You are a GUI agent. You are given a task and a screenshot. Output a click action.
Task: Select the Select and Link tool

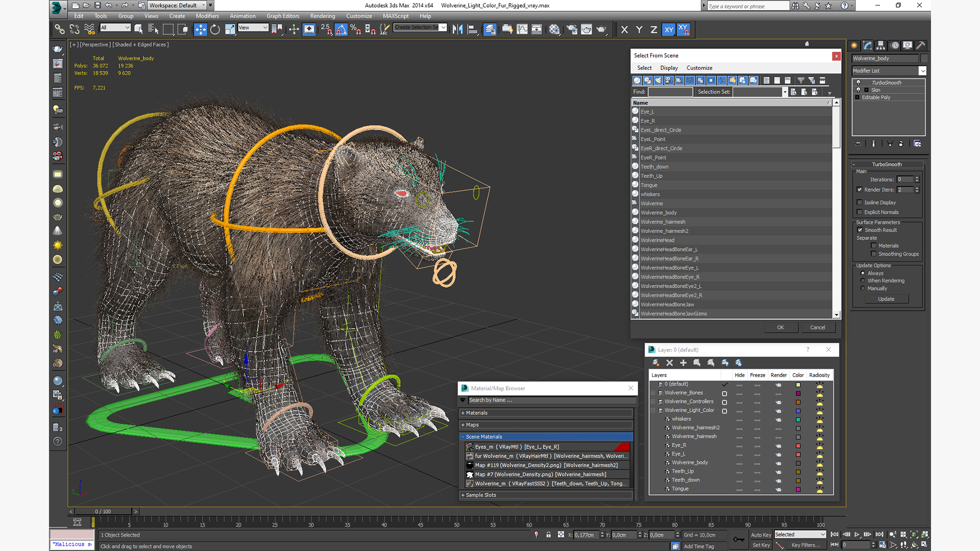[60, 30]
